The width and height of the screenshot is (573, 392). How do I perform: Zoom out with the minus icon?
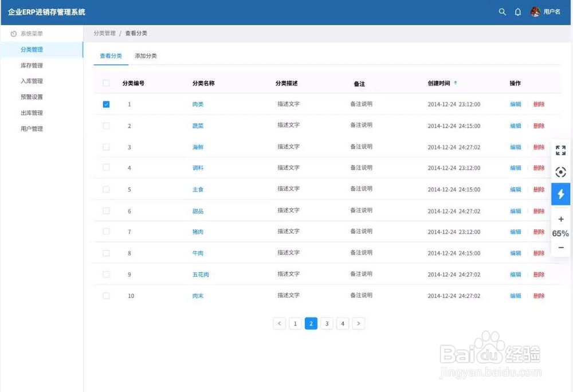[561, 248]
